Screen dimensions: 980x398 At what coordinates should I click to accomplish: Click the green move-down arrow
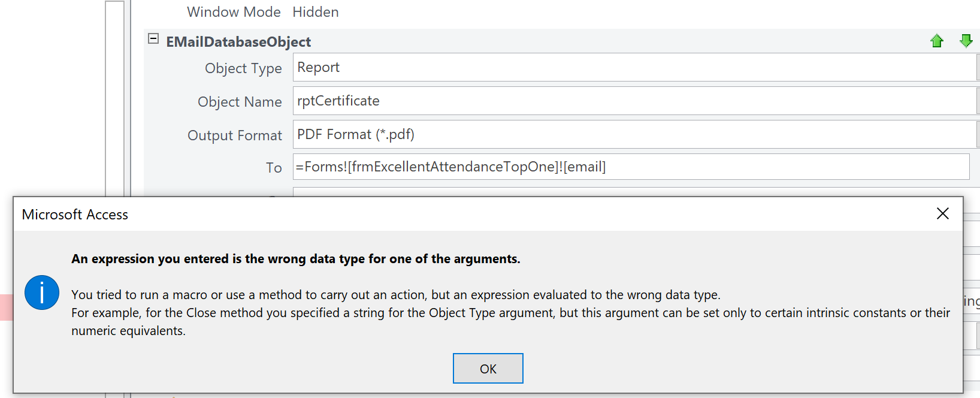click(x=966, y=41)
